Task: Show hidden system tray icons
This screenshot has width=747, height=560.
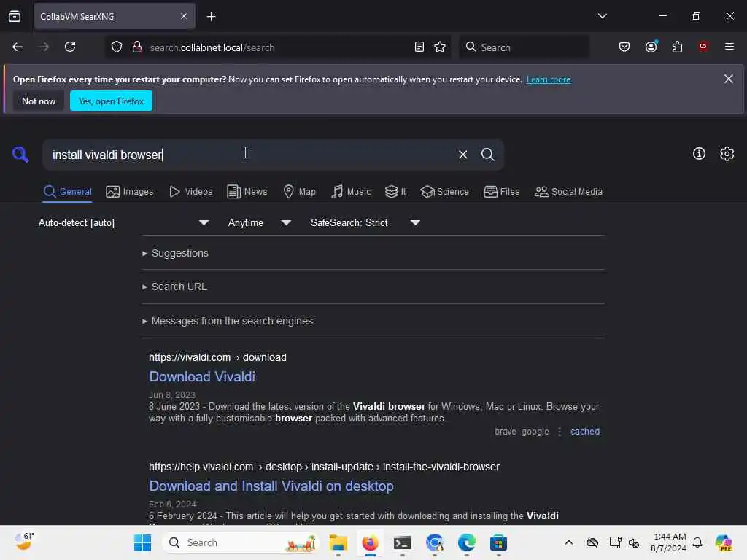Action: (x=569, y=542)
